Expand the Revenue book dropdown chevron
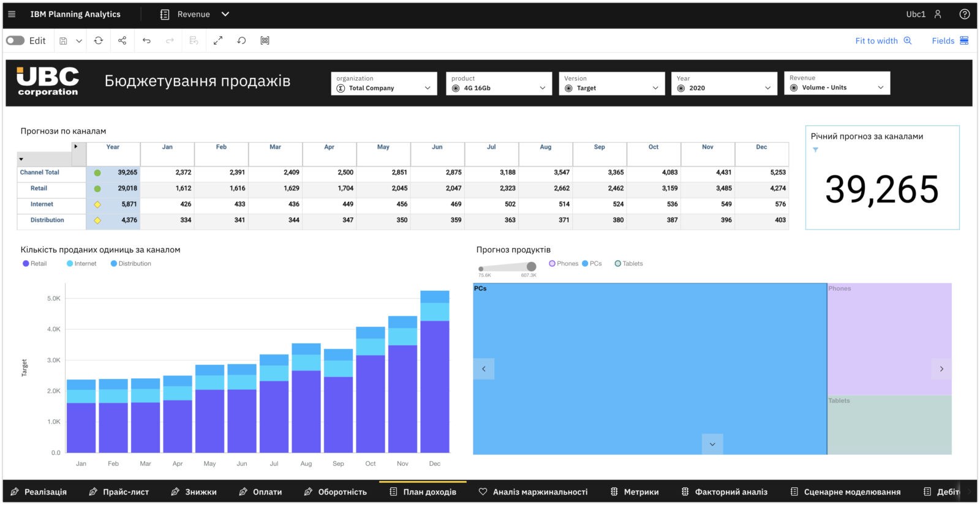 coord(225,14)
